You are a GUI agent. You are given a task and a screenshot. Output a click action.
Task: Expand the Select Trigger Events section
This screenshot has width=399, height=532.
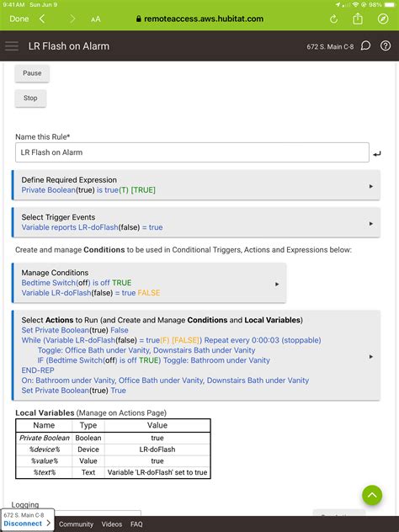pos(196,222)
